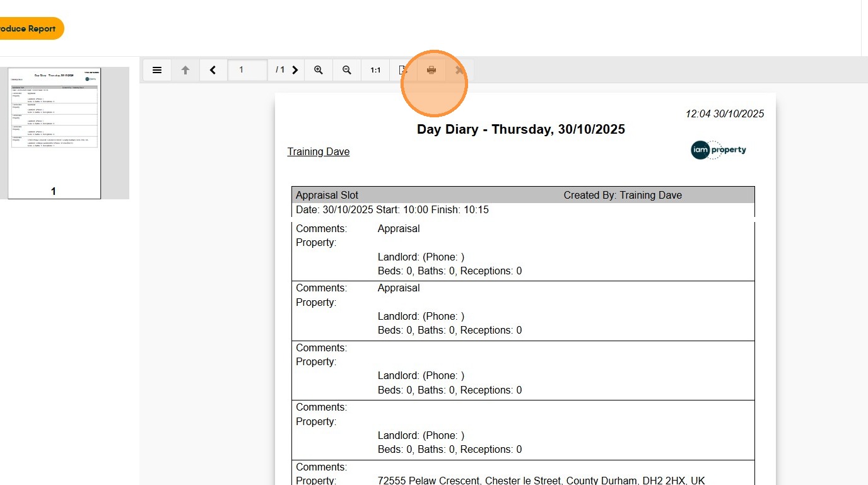Viewport: 868px width, 485px height.
Task: Click the grey up arrow toolbar icon
Action: pos(185,70)
